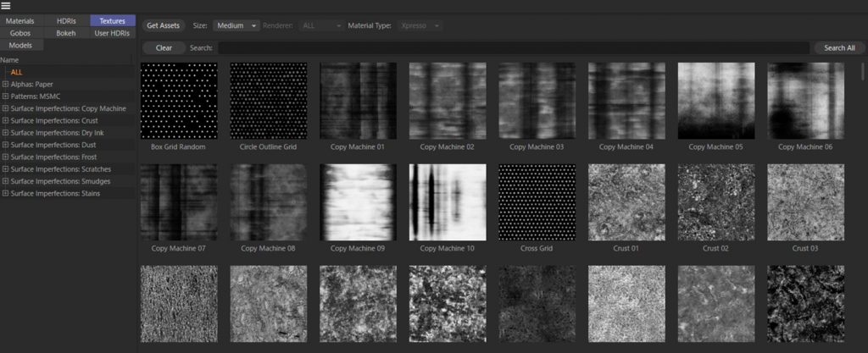Screen dimensions: 868x353
Task: Click the Crust 02 texture thumbnail
Action: [x=715, y=202]
